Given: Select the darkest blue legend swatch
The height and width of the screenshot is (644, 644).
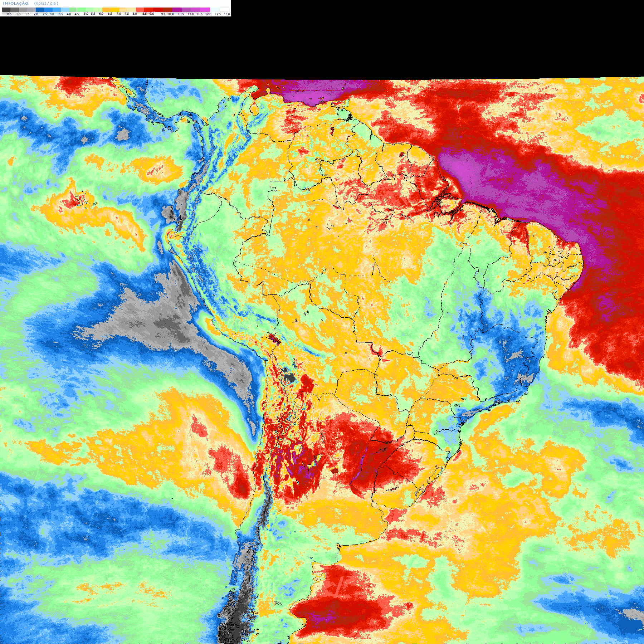Looking at the screenshot, I should (x=40, y=10).
